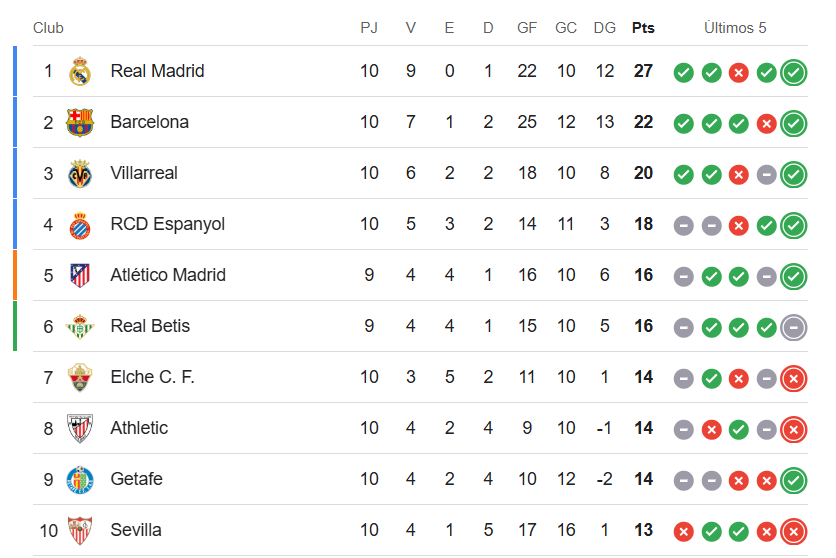Select the Pts column header
Image resolution: width=836 pixels, height=558 pixels.
643,28
